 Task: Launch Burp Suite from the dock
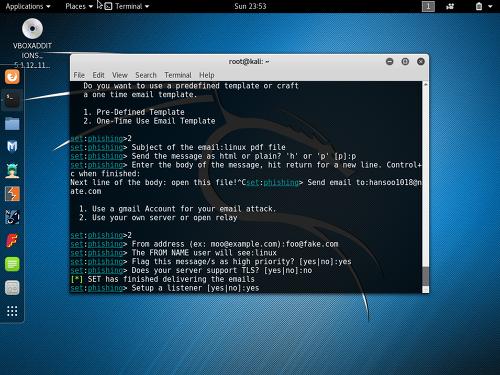tap(12, 194)
